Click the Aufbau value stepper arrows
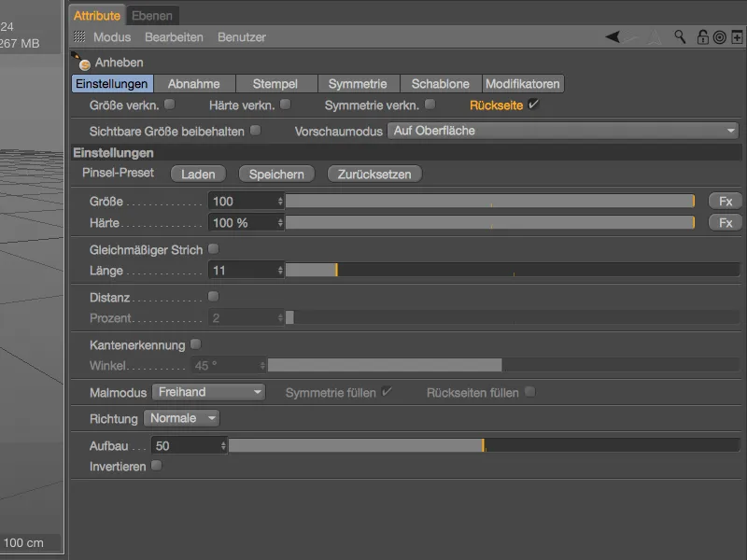Viewport: 747px width, 560px height. [223, 446]
